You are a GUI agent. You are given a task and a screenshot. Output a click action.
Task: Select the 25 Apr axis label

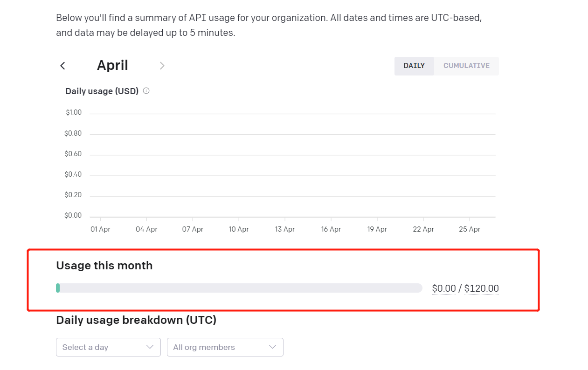pyautogui.click(x=469, y=229)
